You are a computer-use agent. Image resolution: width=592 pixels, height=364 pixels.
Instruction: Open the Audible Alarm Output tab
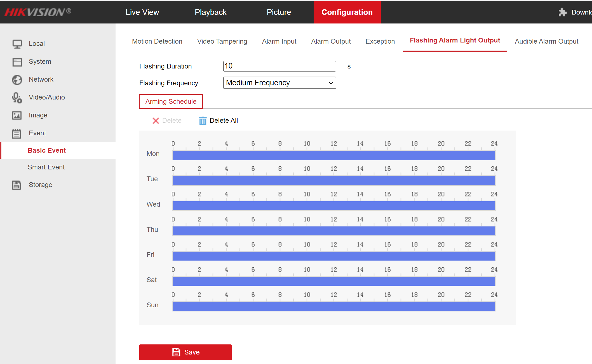point(546,41)
